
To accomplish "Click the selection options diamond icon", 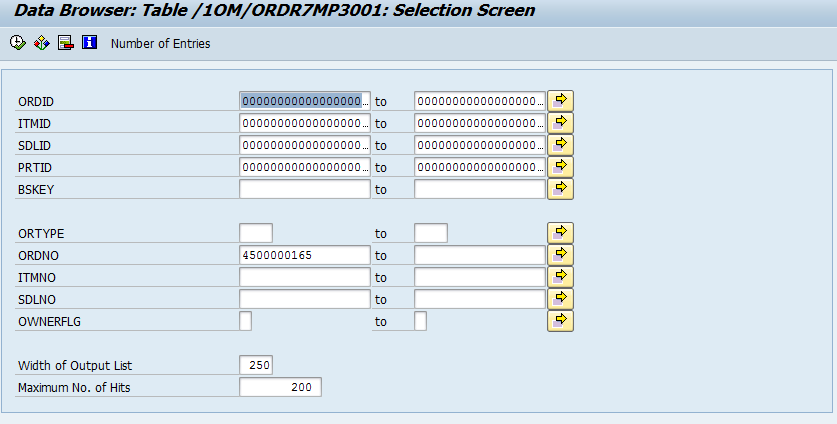I will (x=42, y=43).
